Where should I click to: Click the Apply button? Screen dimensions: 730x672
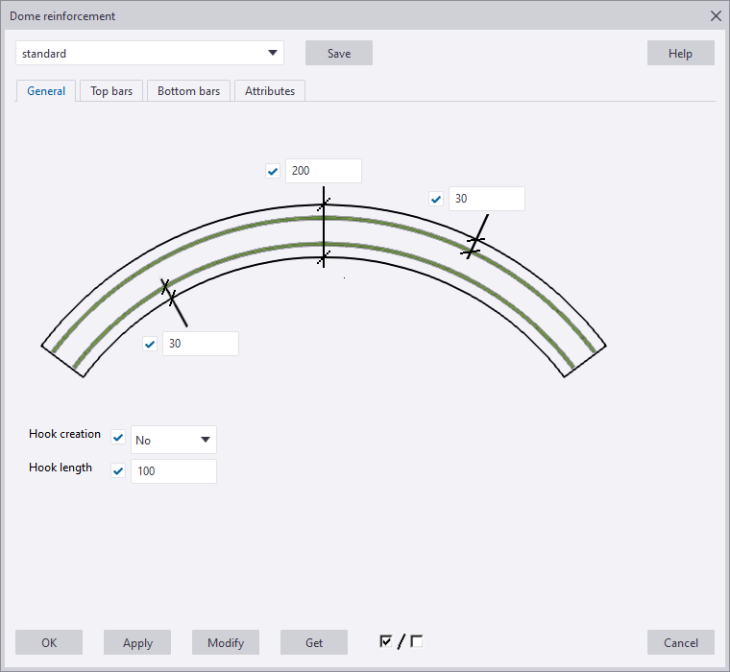[137, 642]
